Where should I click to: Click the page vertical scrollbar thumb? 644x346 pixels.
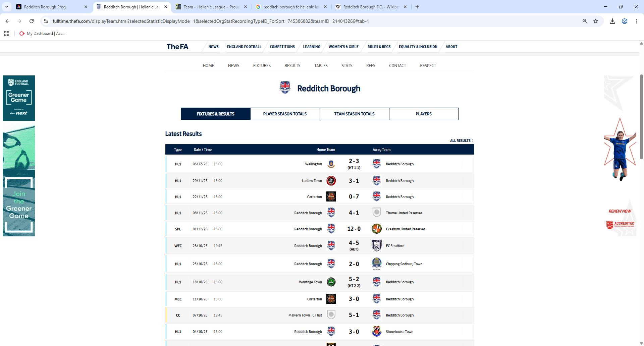pos(641,117)
